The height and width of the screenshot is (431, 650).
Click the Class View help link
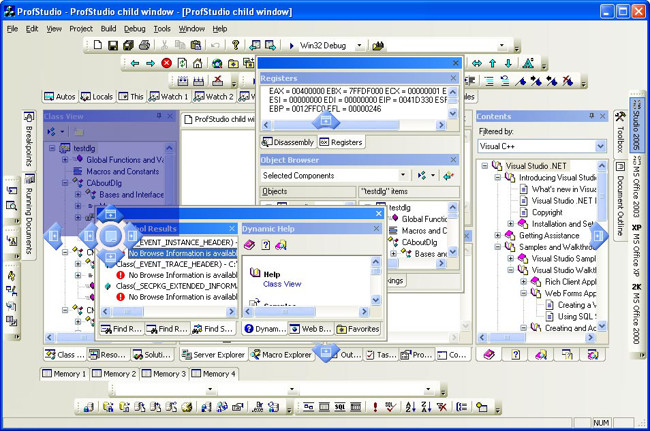282,284
